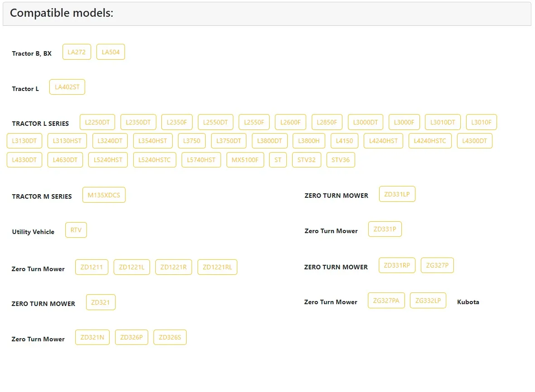Click the ST model tag
The image size is (535, 392).
point(278,160)
